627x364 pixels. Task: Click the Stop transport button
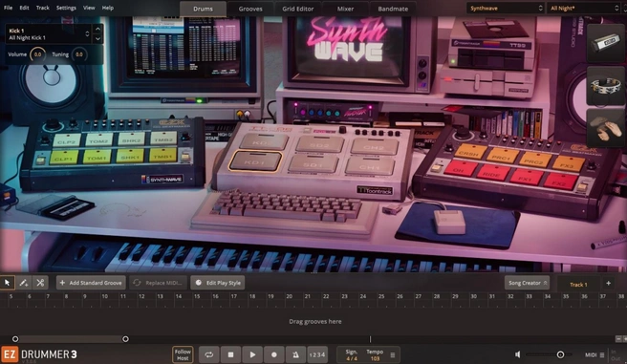[230, 354]
